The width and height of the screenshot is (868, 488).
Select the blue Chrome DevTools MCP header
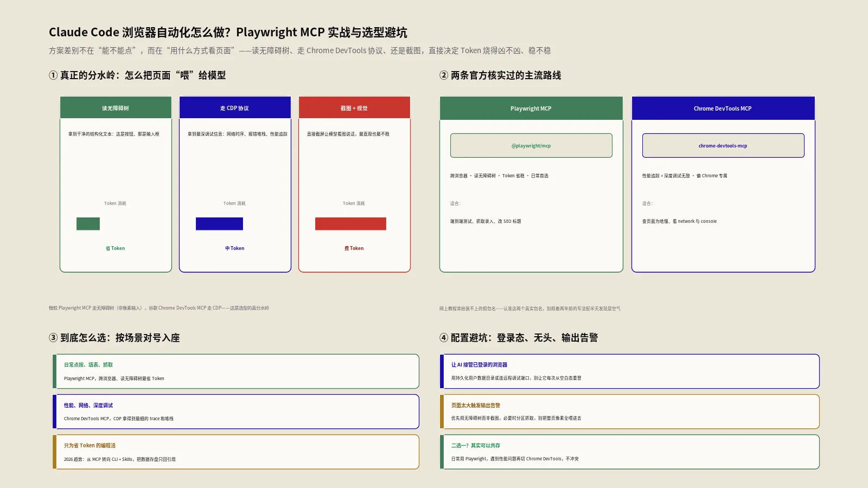(x=723, y=108)
